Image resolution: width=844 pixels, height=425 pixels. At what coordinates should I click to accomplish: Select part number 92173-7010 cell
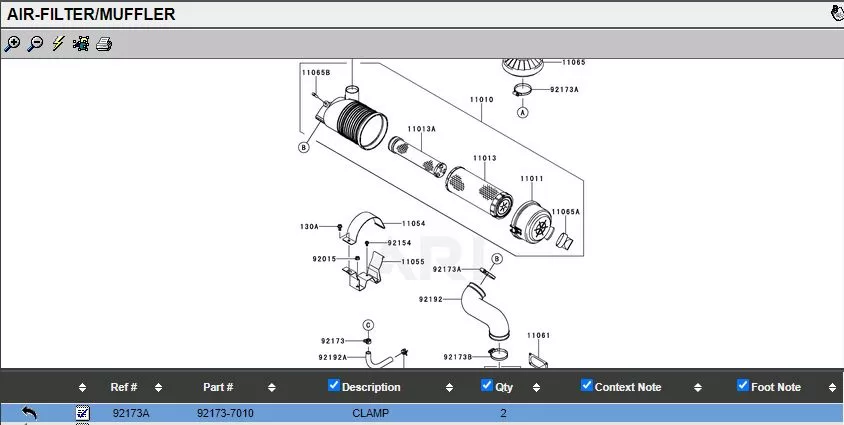click(225, 412)
